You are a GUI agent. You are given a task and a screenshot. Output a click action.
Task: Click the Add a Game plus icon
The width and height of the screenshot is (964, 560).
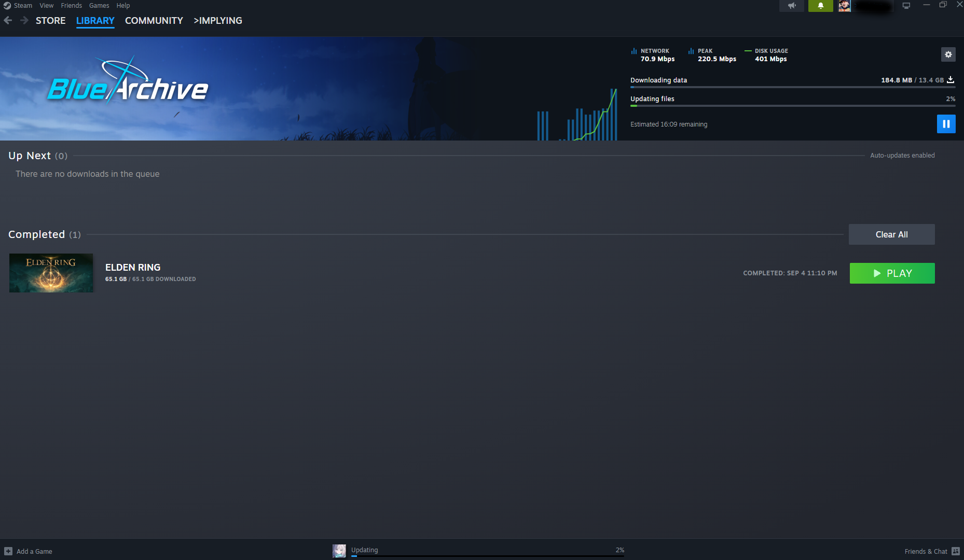8,551
